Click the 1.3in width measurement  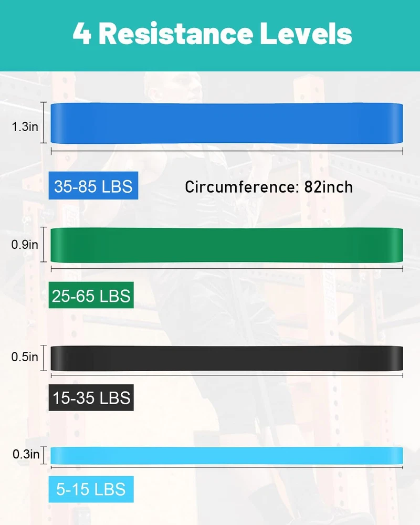coord(25,127)
